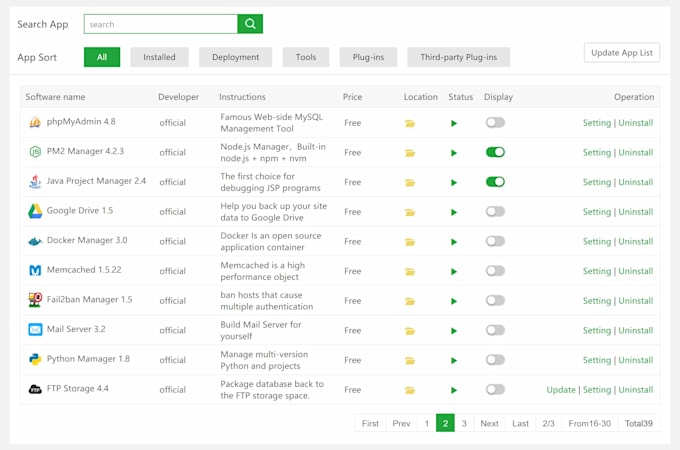Click the Update App List button
Image resolution: width=680 pixels, height=450 pixels.
(621, 53)
